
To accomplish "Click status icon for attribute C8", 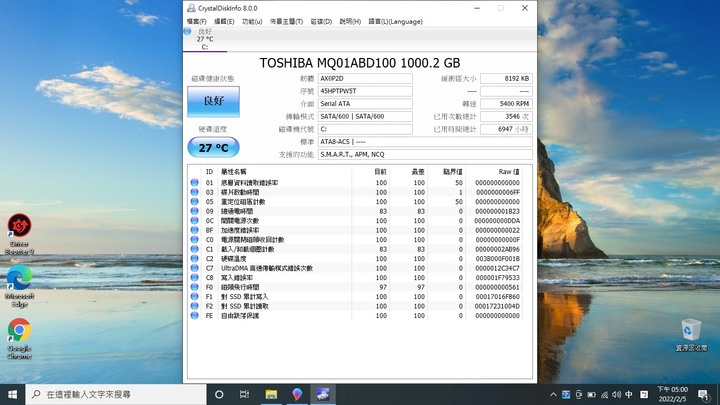I will tap(195, 277).
